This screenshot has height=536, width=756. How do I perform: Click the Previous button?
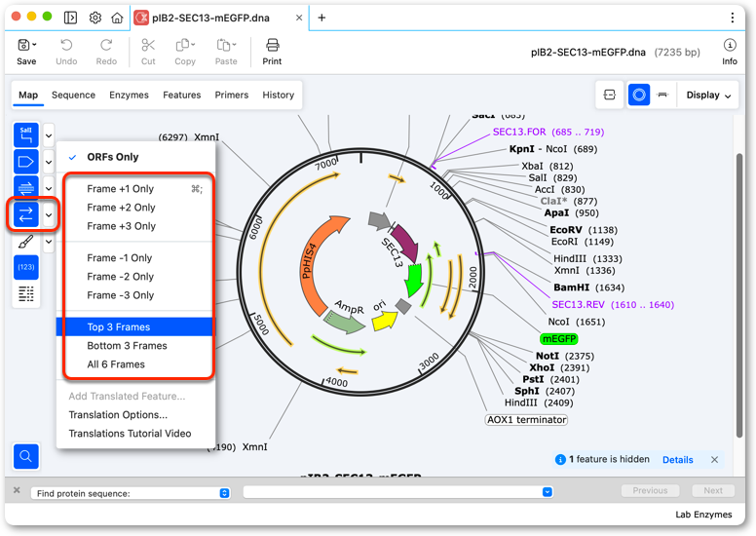650,490
